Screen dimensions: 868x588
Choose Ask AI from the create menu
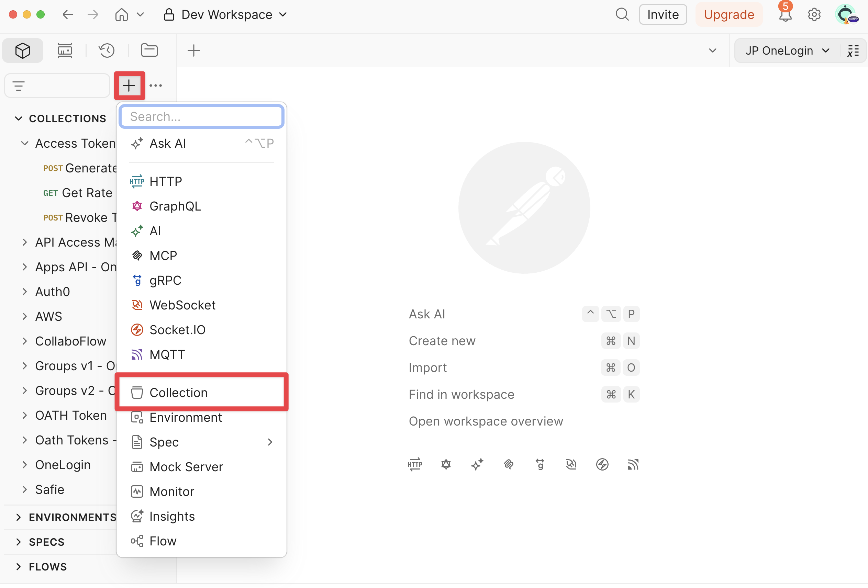[x=202, y=143]
